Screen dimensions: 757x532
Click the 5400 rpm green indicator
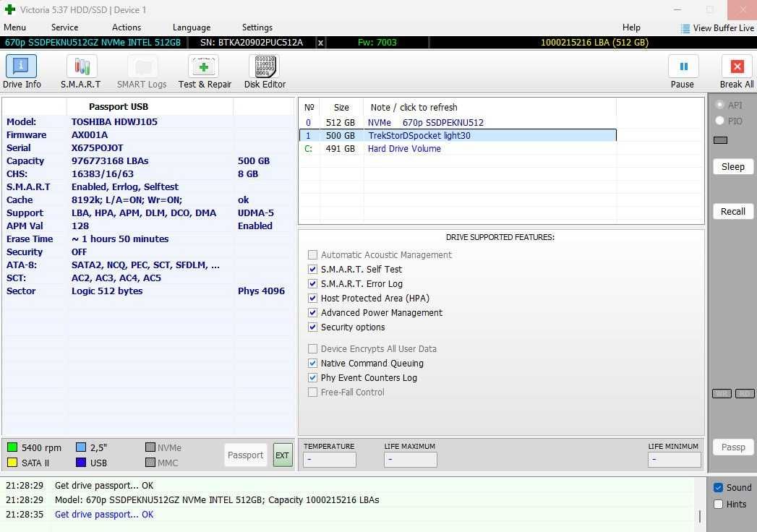[x=12, y=447]
